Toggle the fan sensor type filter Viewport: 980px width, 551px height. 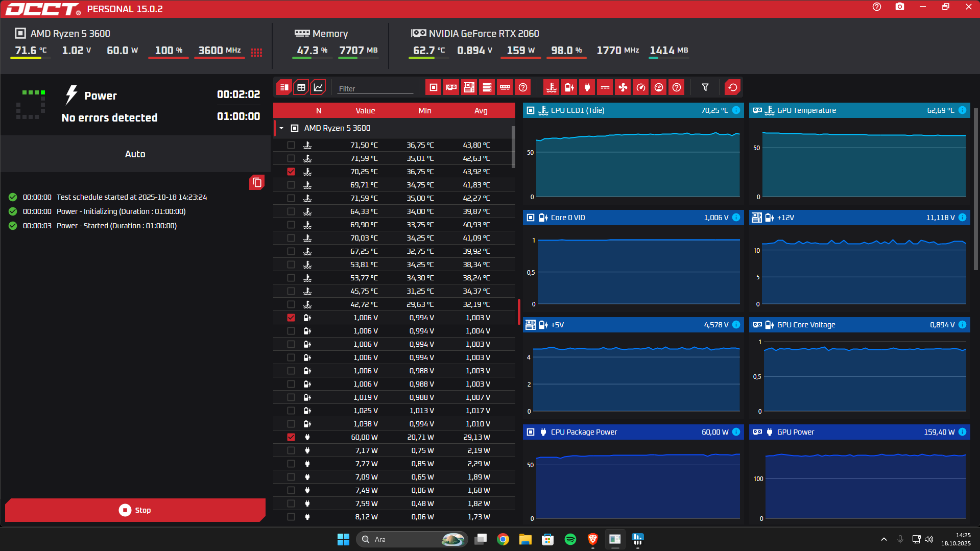(623, 87)
